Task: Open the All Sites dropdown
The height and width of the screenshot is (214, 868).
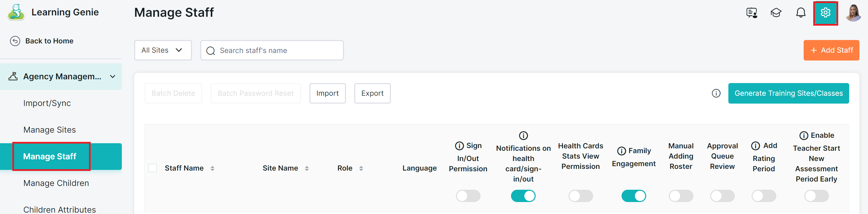Action: pyautogui.click(x=163, y=50)
